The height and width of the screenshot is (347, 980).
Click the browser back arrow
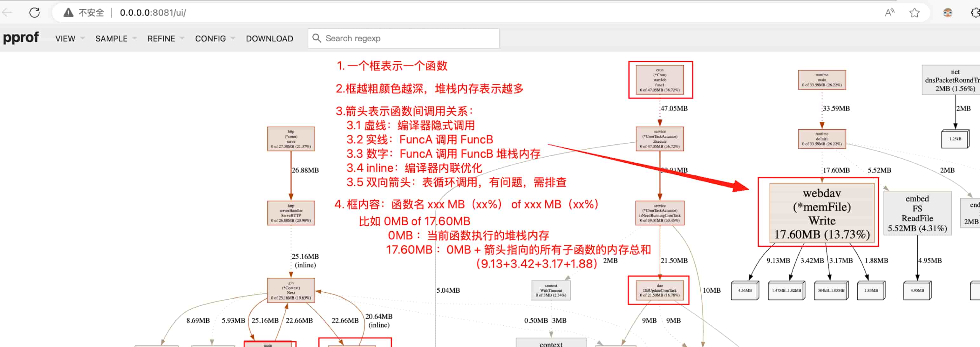coord(7,13)
